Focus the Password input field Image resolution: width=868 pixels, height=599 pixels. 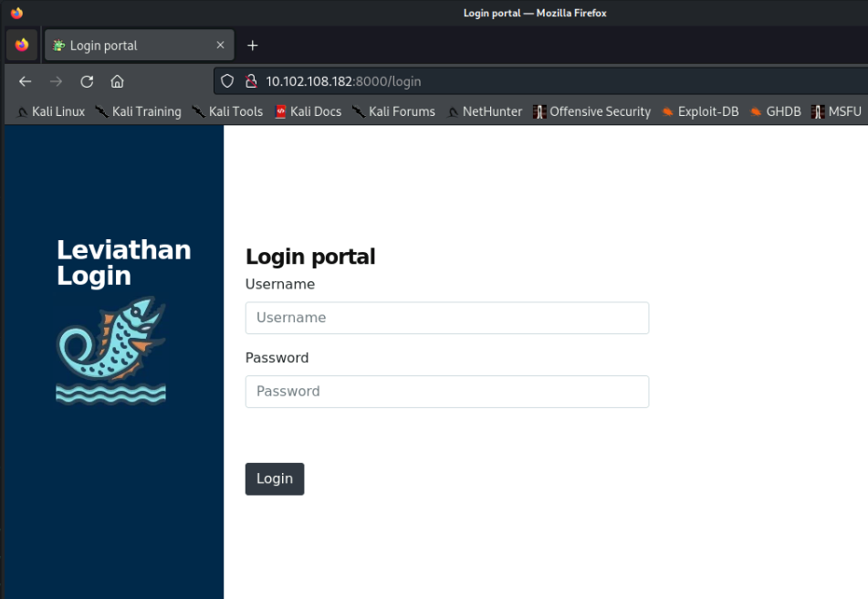pyautogui.click(x=446, y=391)
